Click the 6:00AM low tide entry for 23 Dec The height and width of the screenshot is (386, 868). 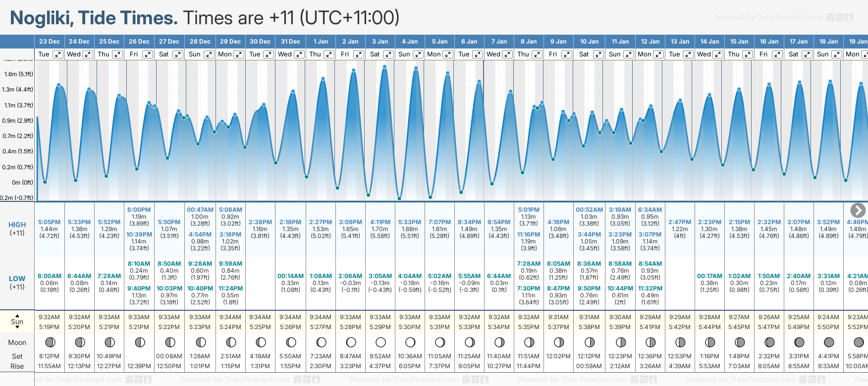tap(50, 276)
